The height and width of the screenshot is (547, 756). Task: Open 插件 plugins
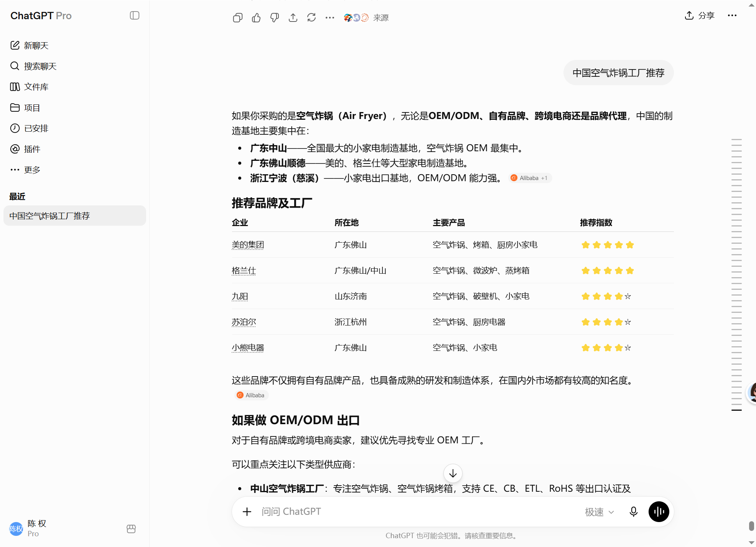click(74, 149)
